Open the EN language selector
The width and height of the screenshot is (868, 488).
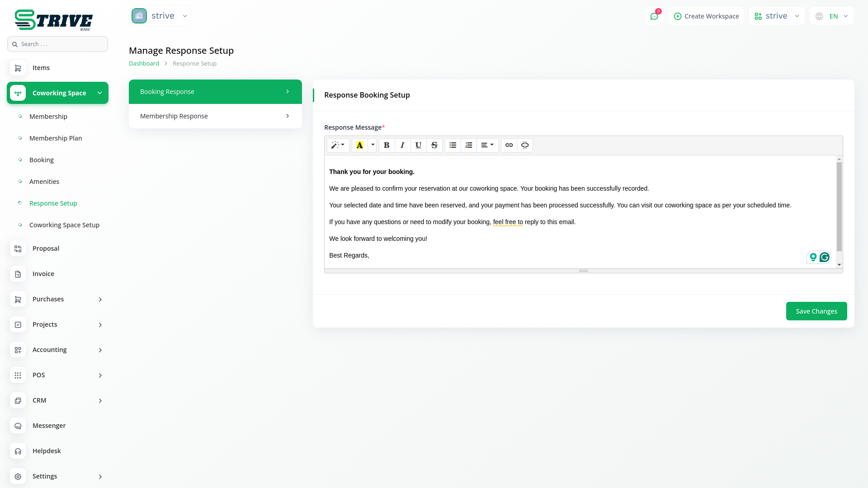[x=832, y=16]
